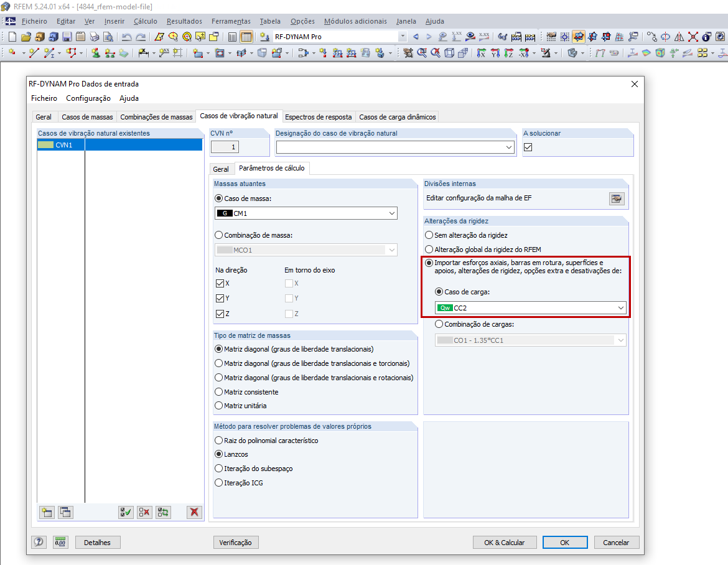The height and width of the screenshot is (565, 728).
Task: Click the 'Detalhes' button
Action: [x=98, y=542]
